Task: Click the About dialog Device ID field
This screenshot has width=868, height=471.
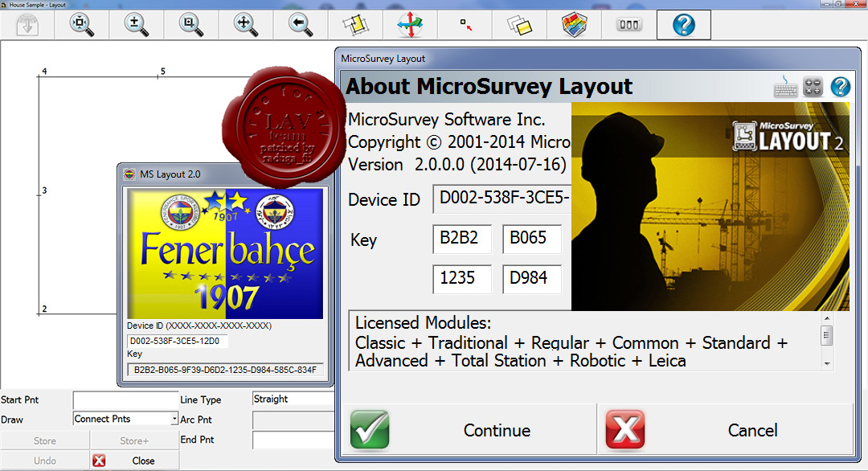Action: [502, 199]
